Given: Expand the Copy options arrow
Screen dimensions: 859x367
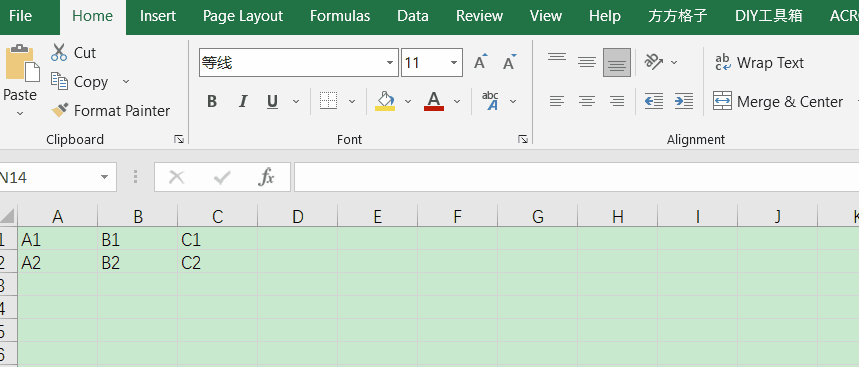Looking at the screenshot, I should (x=125, y=82).
